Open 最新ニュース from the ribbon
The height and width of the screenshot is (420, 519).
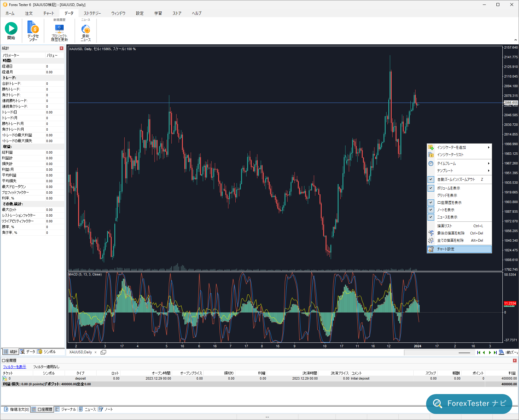point(86,33)
